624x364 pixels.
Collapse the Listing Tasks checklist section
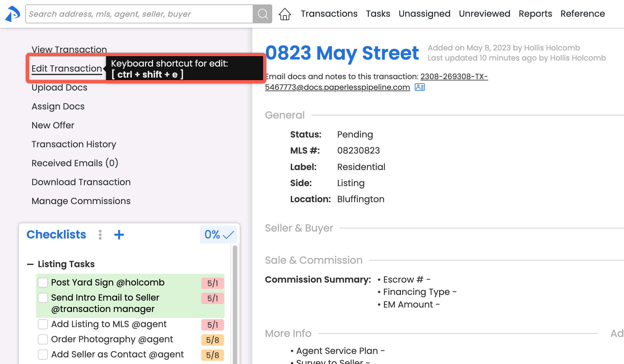pos(30,264)
